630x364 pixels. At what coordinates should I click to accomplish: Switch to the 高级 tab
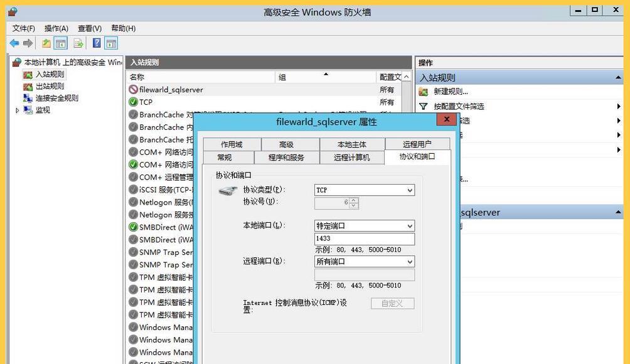tap(290, 144)
